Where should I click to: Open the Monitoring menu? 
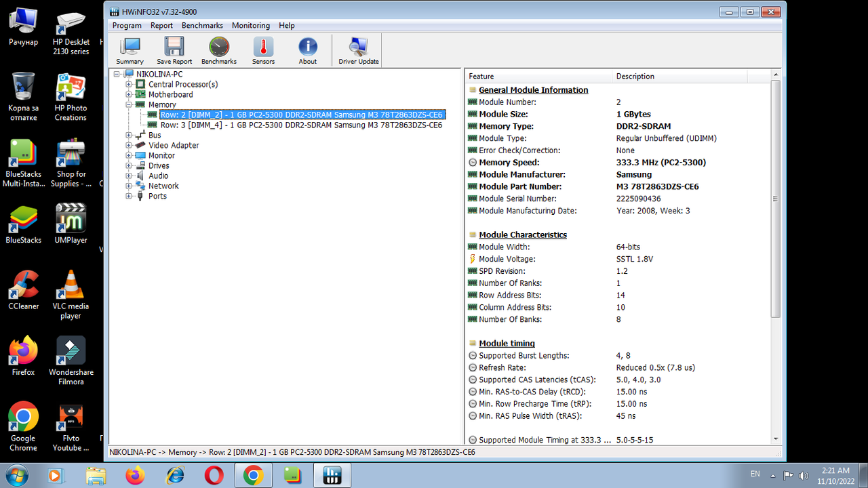click(x=251, y=25)
